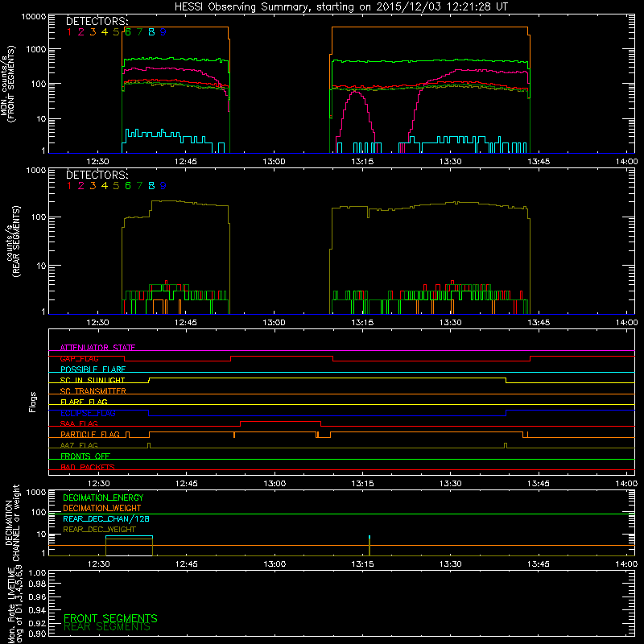The image size is (644, 644).
Task: Click the ATTENUATOR_STATE flag label
Action: click(x=97, y=348)
